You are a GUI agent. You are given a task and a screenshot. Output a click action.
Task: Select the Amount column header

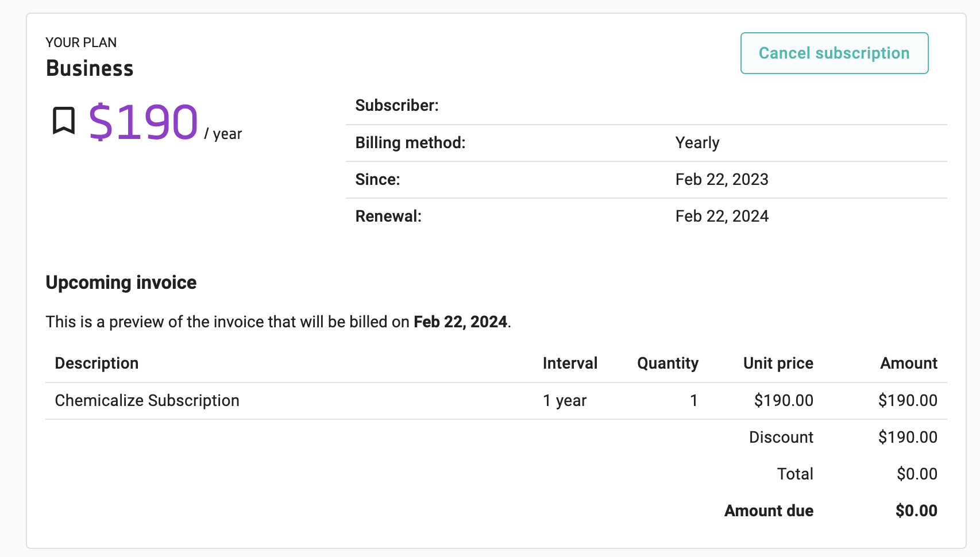tap(908, 363)
